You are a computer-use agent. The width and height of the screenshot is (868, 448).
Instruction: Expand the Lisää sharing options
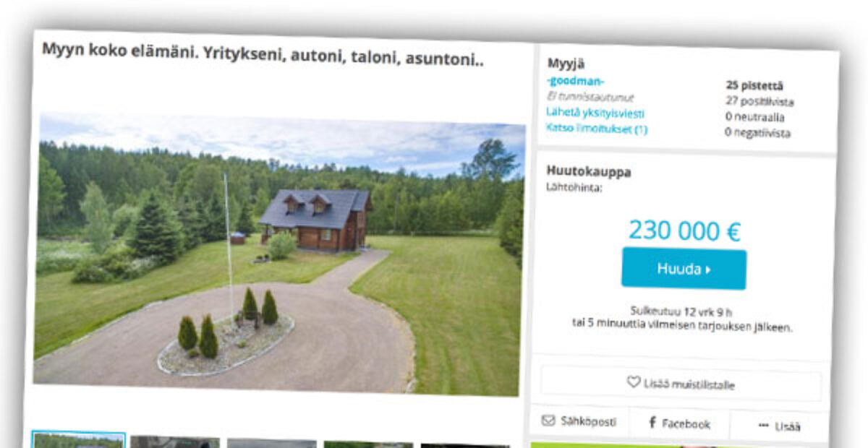(778, 426)
